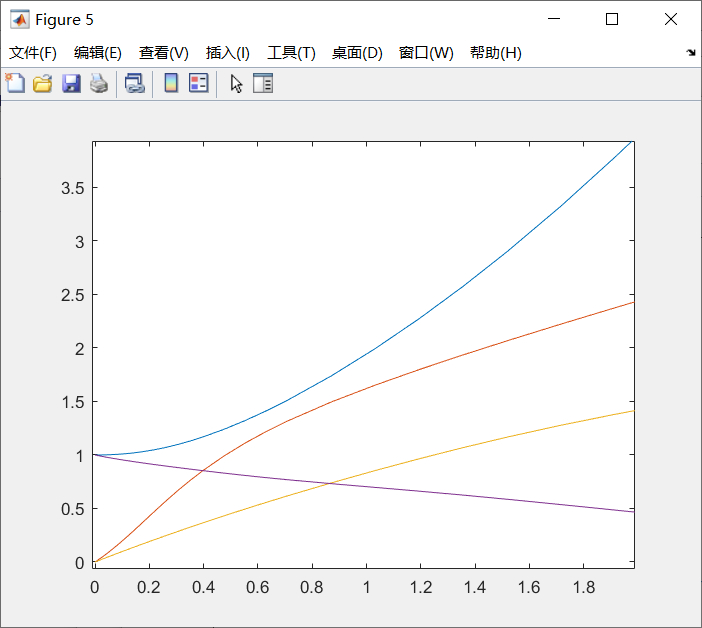The height and width of the screenshot is (628, 702).
Task: Click the Link Plot toolbar icon
Action: pos(134,84)
